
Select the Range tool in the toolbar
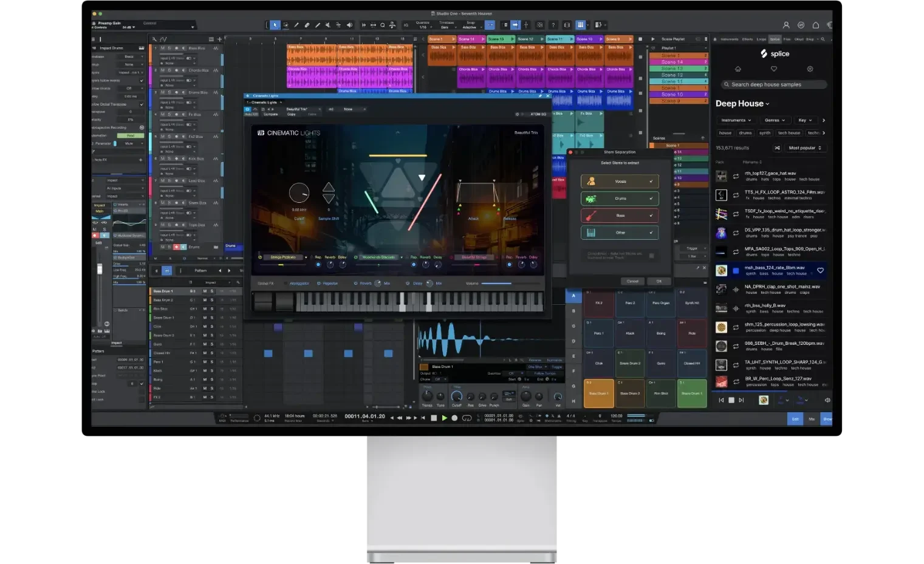coord(286,25)
